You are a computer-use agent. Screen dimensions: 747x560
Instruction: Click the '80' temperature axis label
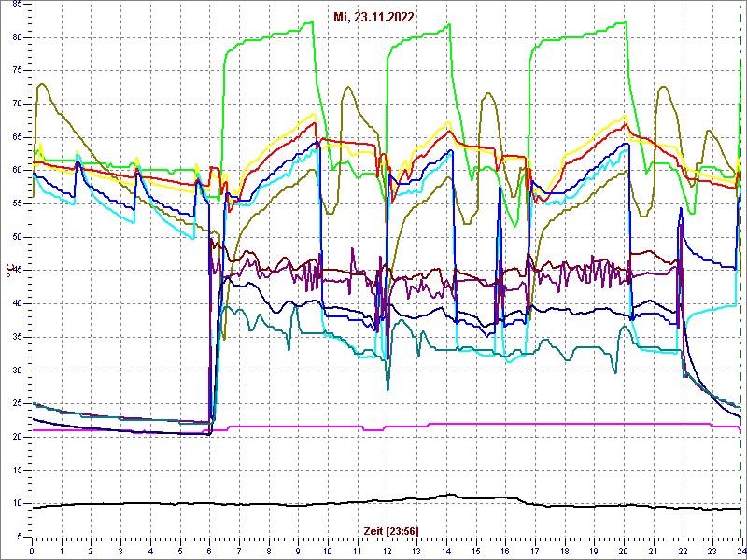click(x=16, y=37)
